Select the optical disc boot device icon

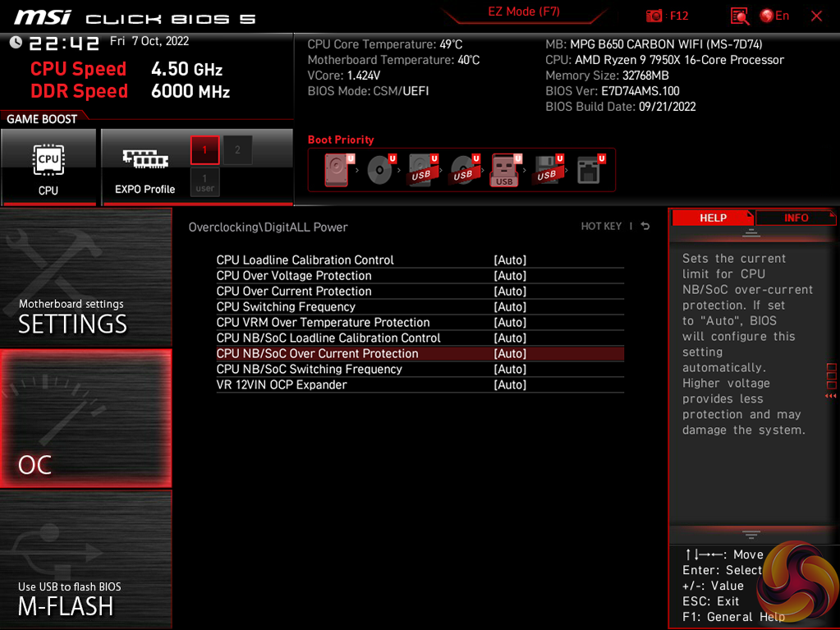pyautogui.click(x=381, y=170)
